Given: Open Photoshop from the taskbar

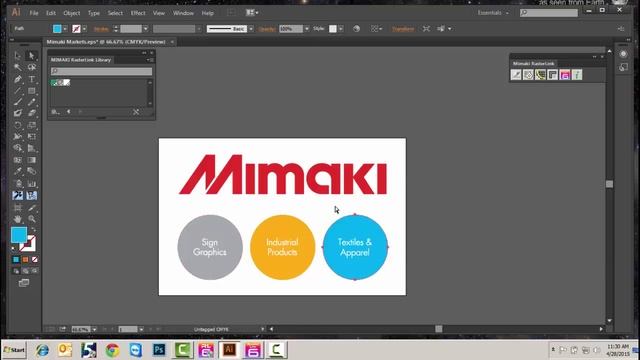Looking at the screenshot, I should click(x=159, y=350).
